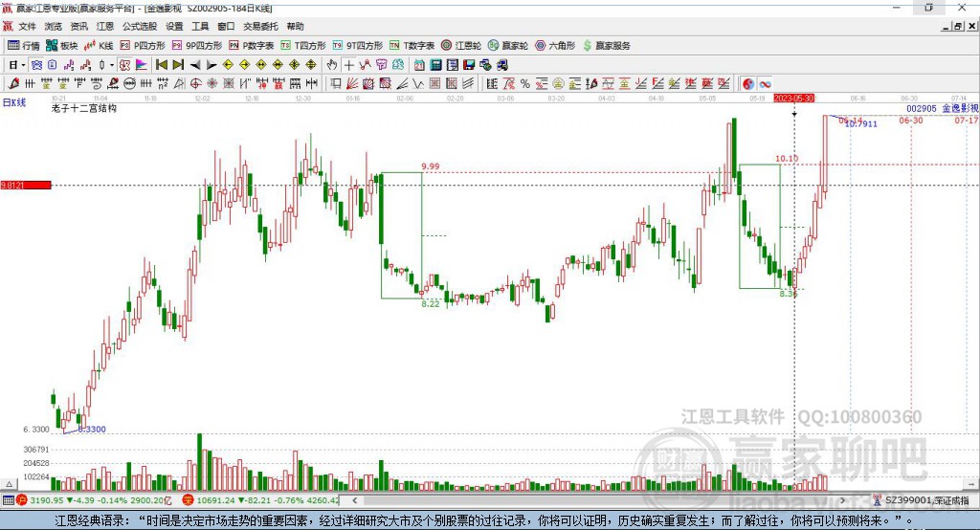Toggle the crosshair cursor tool
The image size is (980, 530).
coord(348,65)
